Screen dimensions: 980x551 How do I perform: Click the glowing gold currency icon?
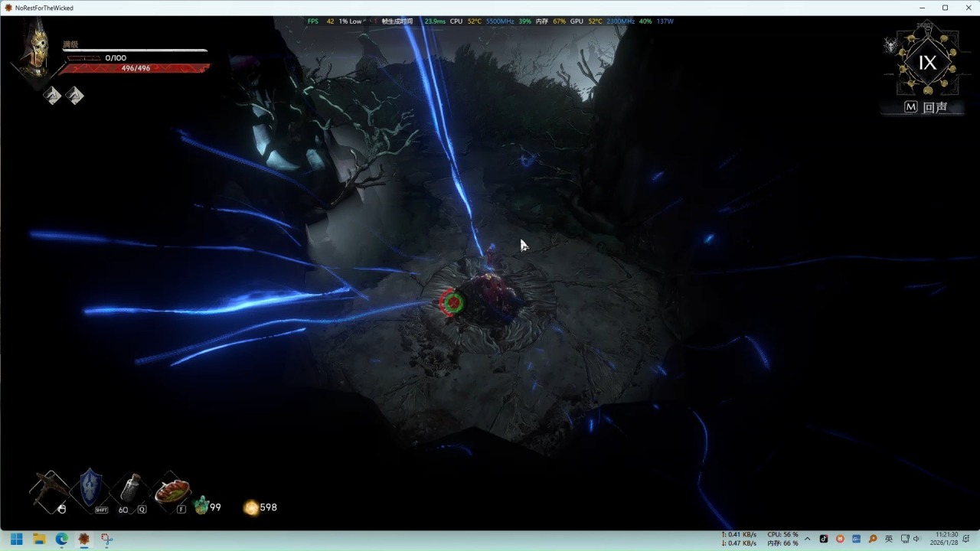click(x=251, y=507)
